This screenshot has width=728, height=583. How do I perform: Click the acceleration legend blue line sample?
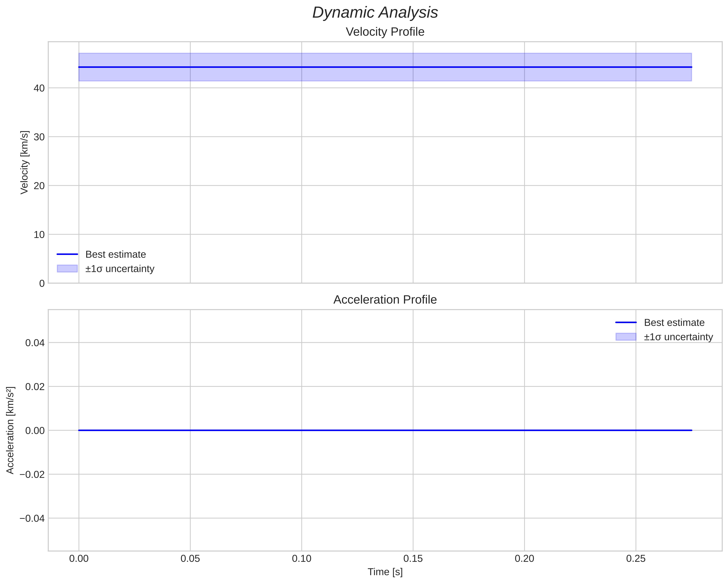626,323
